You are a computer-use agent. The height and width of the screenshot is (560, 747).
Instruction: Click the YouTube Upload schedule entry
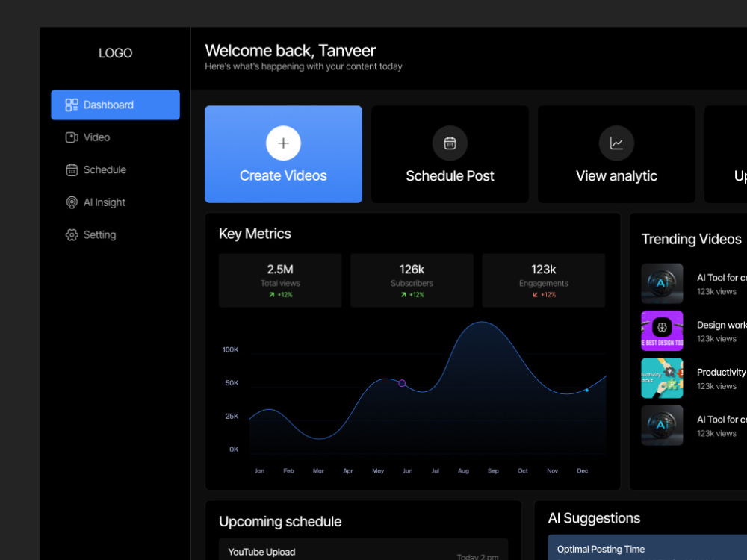(364, 550)
